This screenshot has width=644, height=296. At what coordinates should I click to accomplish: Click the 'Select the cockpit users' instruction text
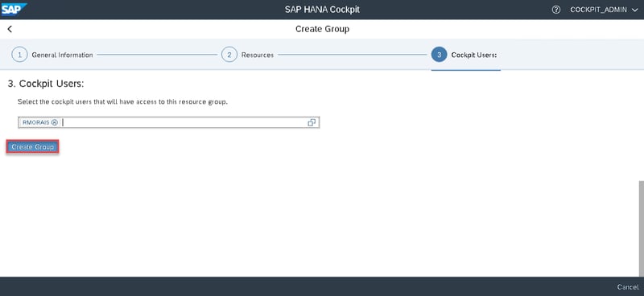[123, 102]
